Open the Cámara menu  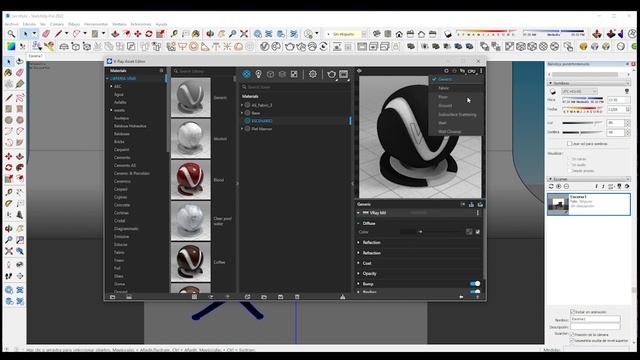[x=57, y=24]
